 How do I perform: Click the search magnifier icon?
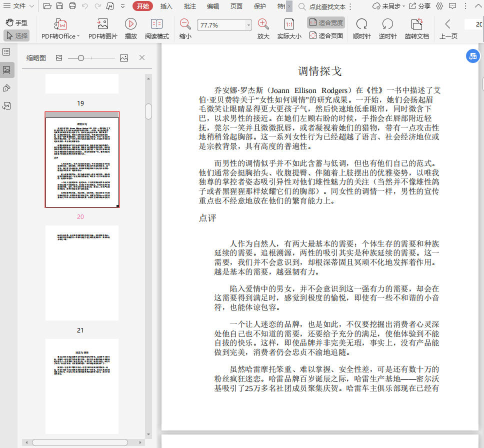tap(302, 6)
